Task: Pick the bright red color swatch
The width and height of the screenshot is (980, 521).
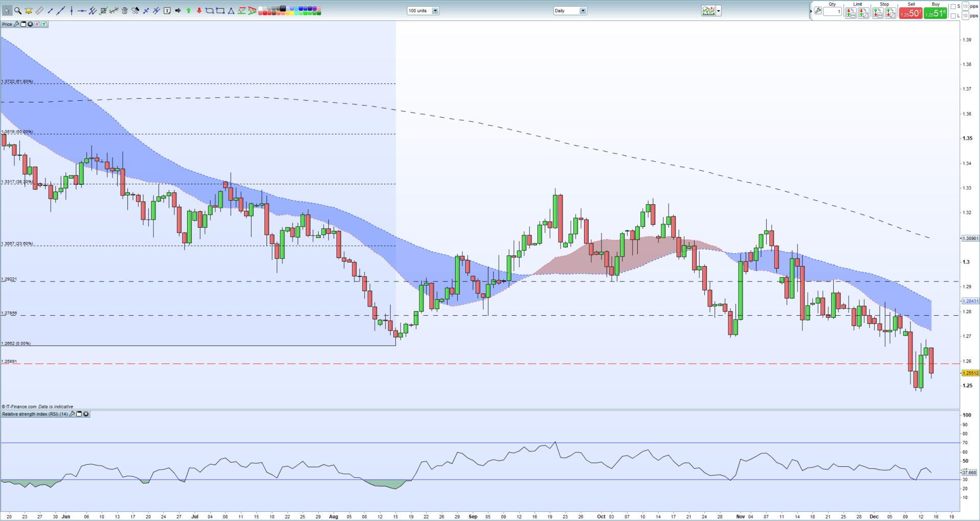Action: tap(264, 13)
